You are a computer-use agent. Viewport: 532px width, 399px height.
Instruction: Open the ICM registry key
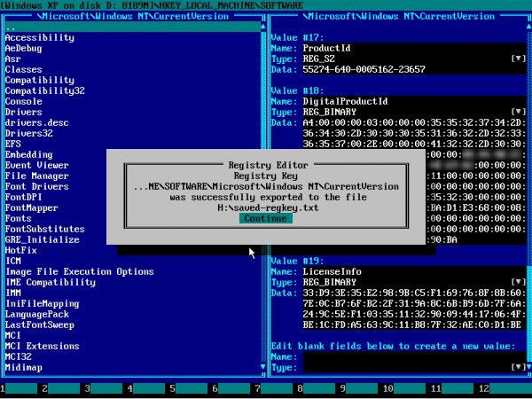[13, 261]
